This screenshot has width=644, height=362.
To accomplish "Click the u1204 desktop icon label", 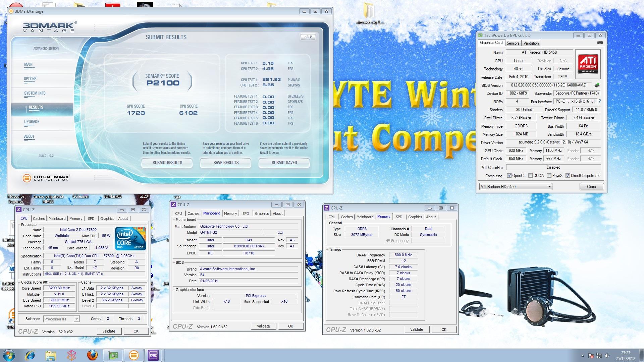I will click(x=145, y=196).
